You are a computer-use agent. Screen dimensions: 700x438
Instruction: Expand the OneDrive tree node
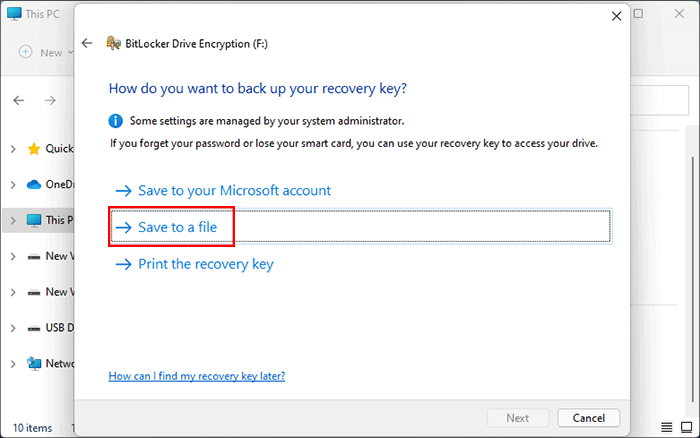12,184
